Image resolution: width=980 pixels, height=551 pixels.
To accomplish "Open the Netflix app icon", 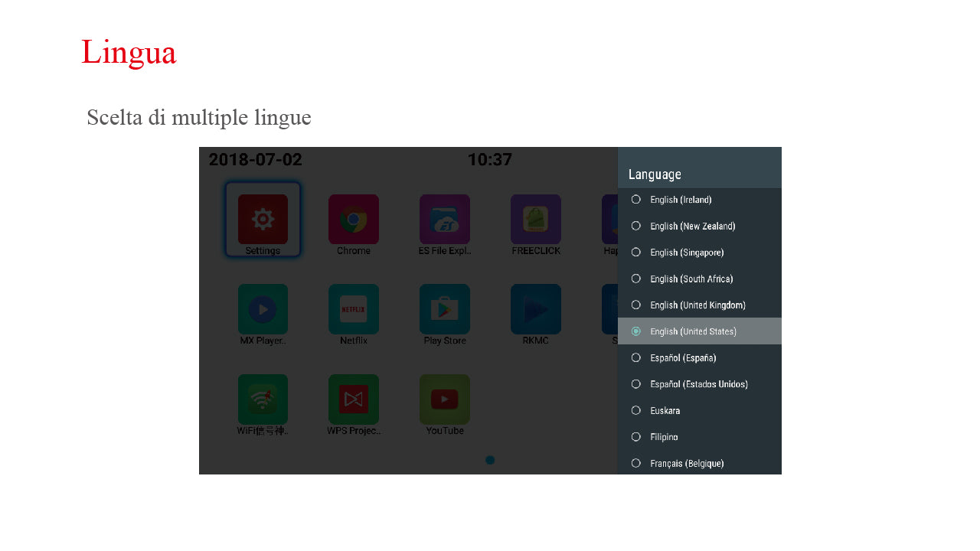I will 353,309.
